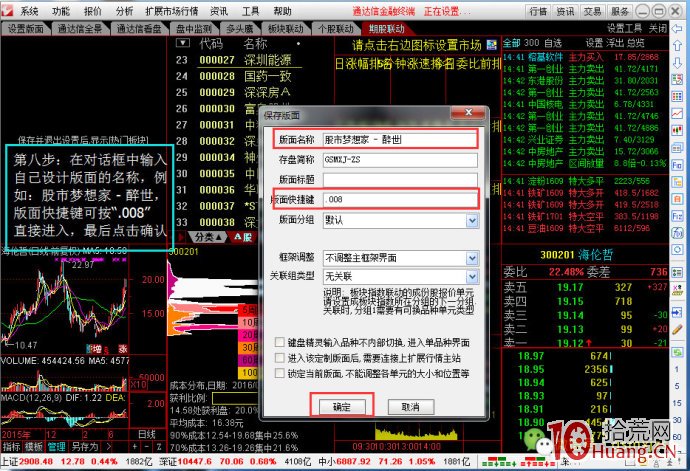Viewport: 690px width, 471px height.
Task: Select the 30-minute period in sidebar
Action: [677, 420]
